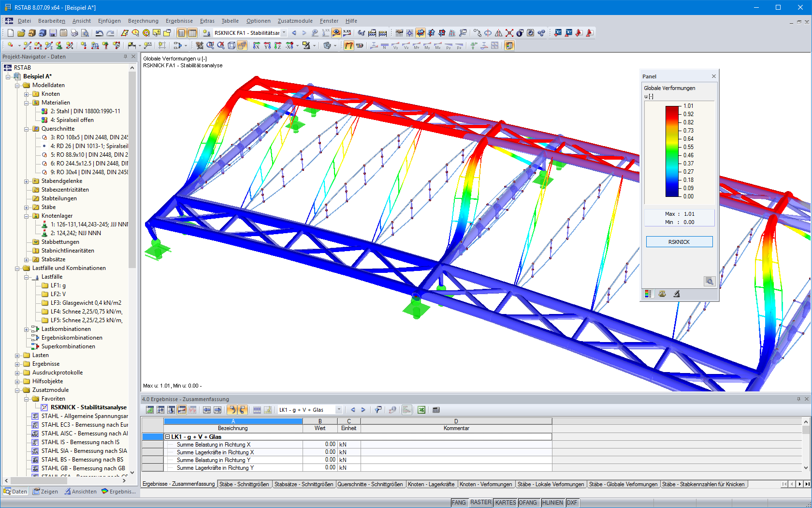This screenshot has width=812, height=508.
Task: Click the New file icon
Action: [x=10, y=33]
